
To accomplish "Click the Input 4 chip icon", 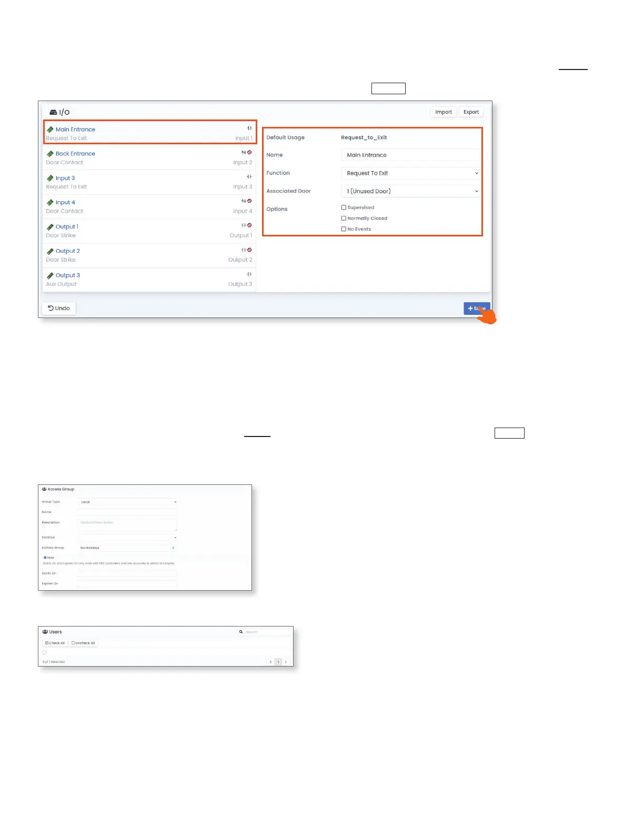I will click(x=50, y=202).
